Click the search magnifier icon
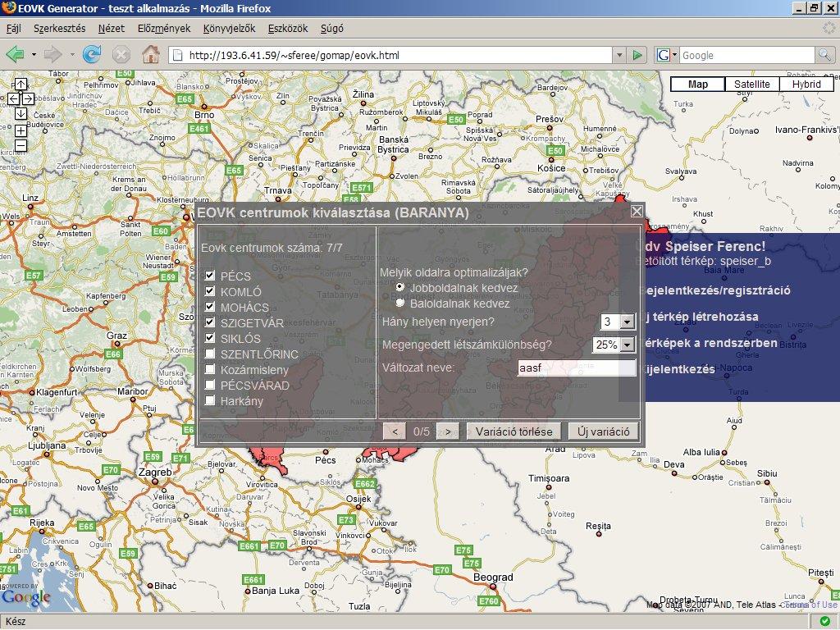The width and height of the screenshot is (840, 630). pos(824,55)
